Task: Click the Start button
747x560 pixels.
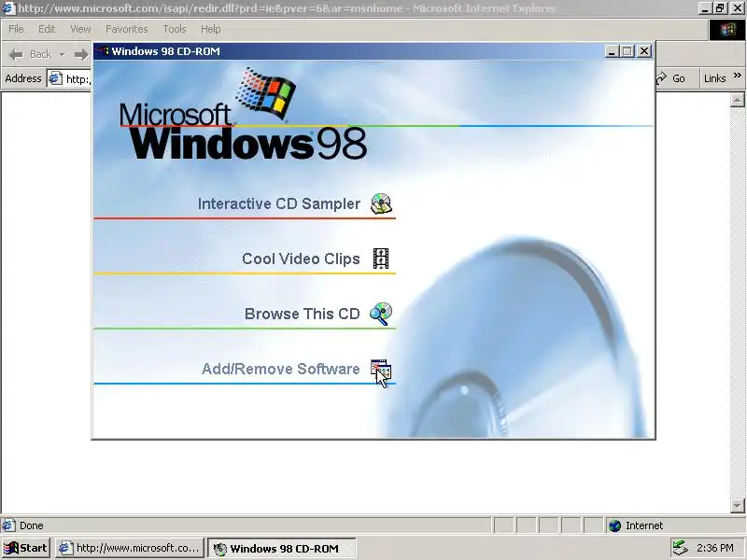Action: [x=26, y=548]
